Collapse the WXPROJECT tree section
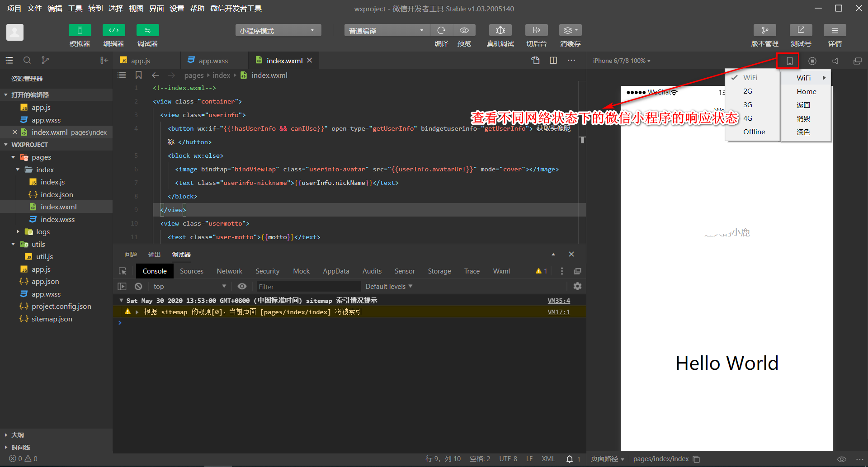This screenshot has height=467, width=868. point(6,144)
